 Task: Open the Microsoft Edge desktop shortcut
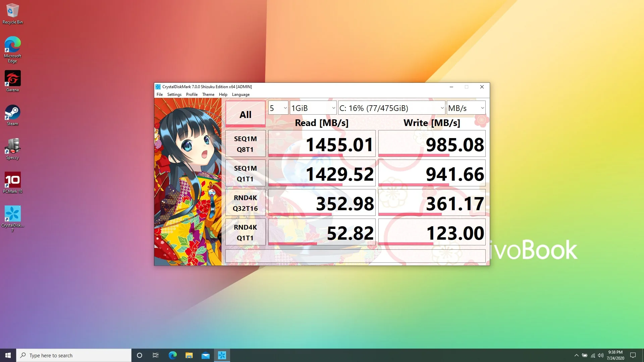[x=13, y=50]
